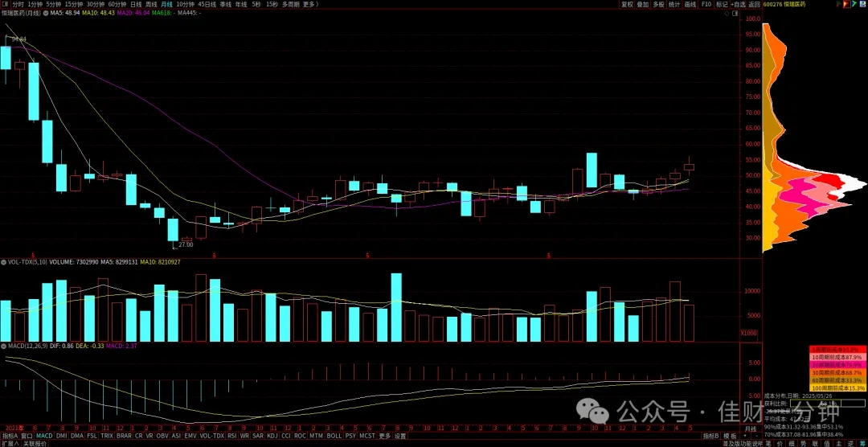This screenshot has height=447, width=868.
Task: Select the 1分钟 period
Action: (x=35, y=4)
